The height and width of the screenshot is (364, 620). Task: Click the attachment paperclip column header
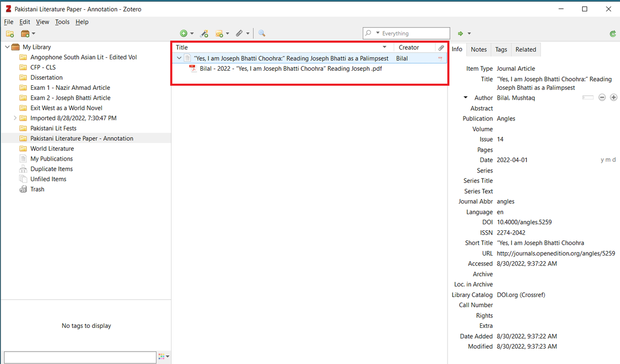point(441,48)
